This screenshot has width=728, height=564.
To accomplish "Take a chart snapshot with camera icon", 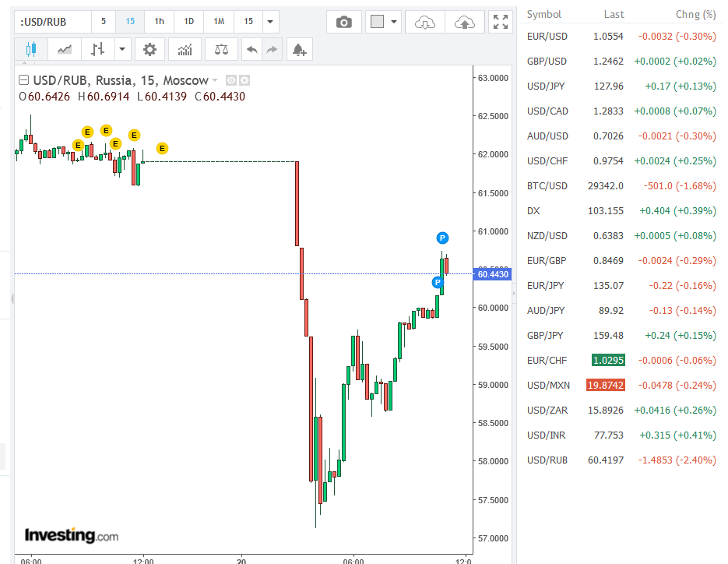I will coord(344,22).
